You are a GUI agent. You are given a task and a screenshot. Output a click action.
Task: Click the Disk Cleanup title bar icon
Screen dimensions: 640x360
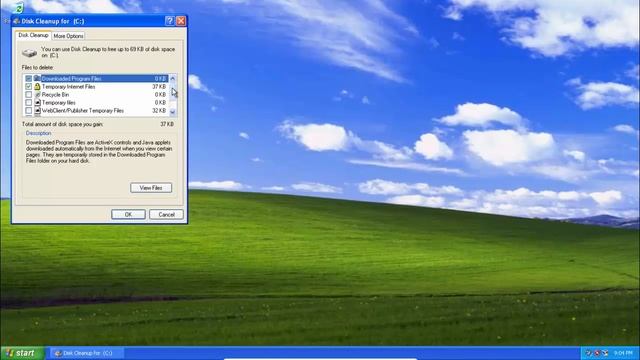17,21
